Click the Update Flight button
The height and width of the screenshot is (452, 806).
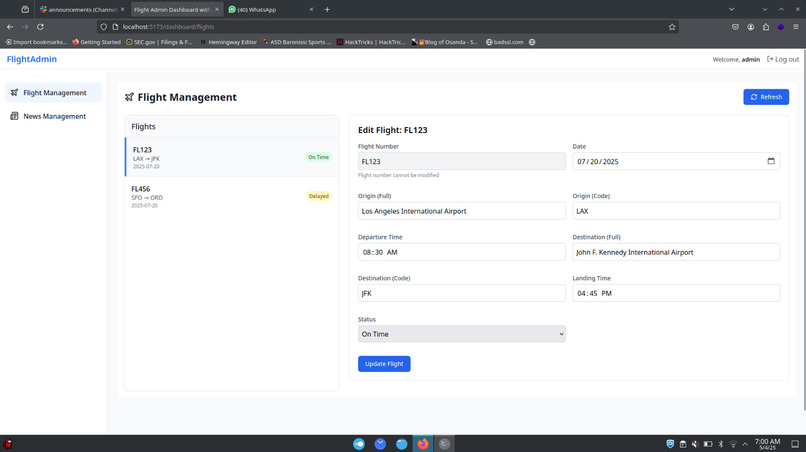[384, 364]
